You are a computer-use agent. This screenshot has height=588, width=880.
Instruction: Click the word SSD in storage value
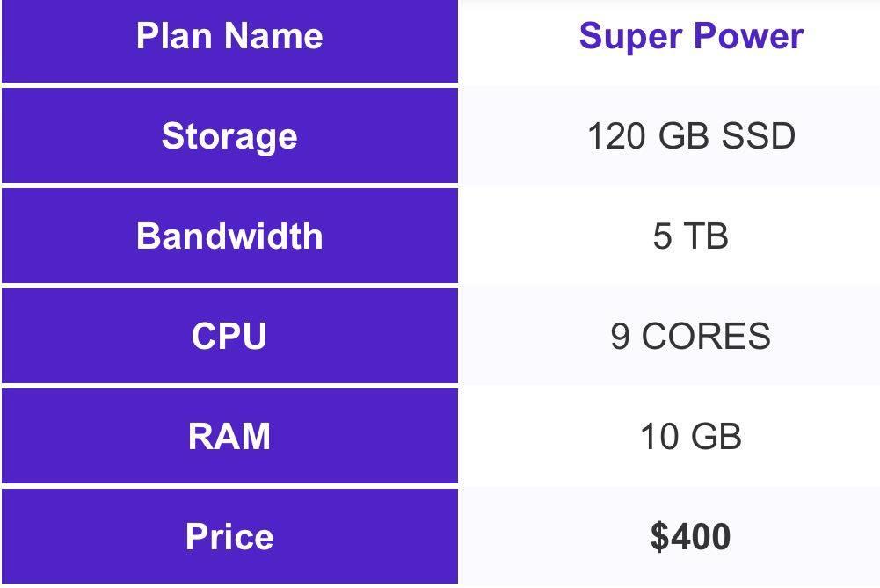pos(758,135)
